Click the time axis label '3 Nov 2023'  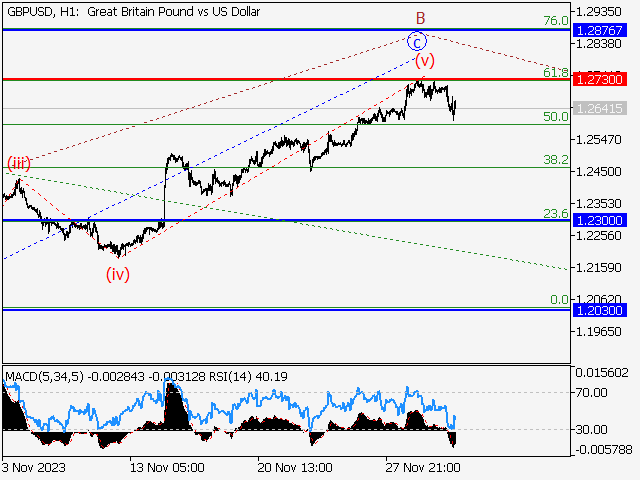34,467
